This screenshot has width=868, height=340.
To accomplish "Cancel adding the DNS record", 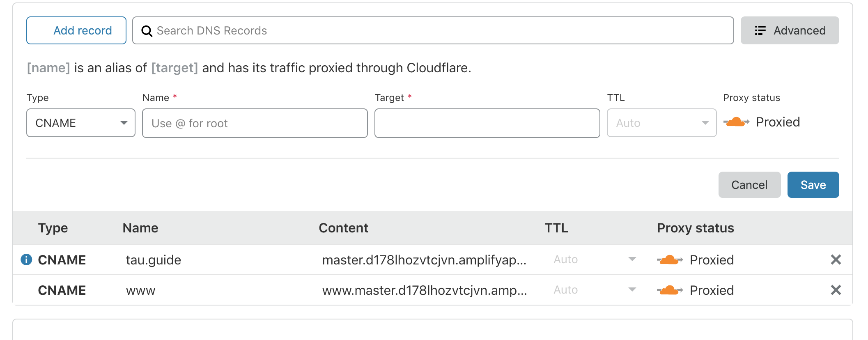I will (x=749, y=185).
